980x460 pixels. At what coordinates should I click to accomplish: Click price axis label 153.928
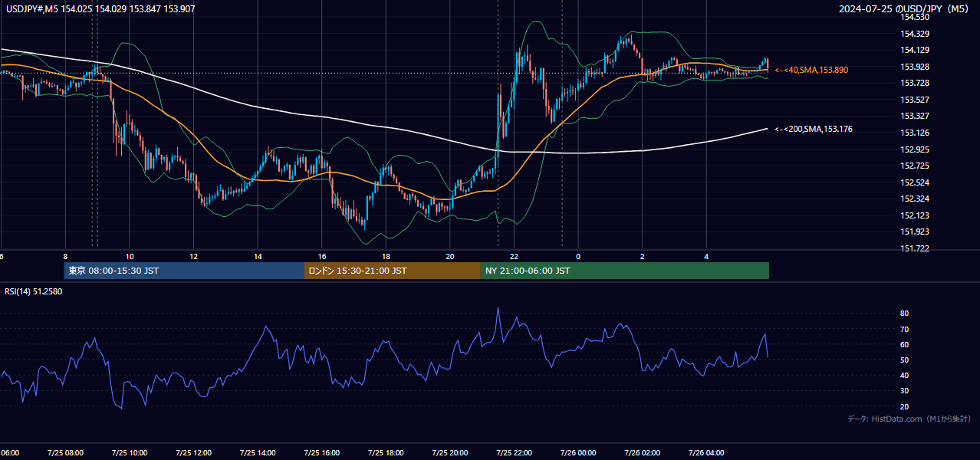pyautogui.click(x=915, y=67)
